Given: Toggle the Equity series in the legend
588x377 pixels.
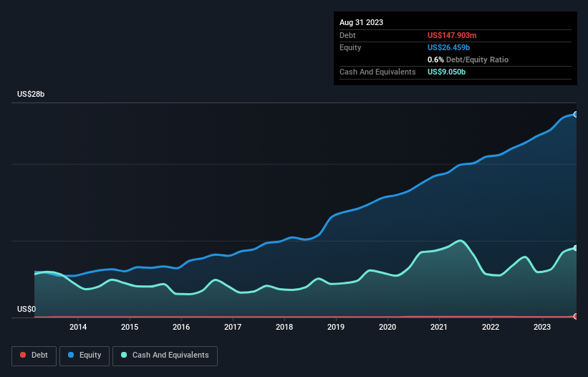Looking at the screenshot, I should click(84, 355).
